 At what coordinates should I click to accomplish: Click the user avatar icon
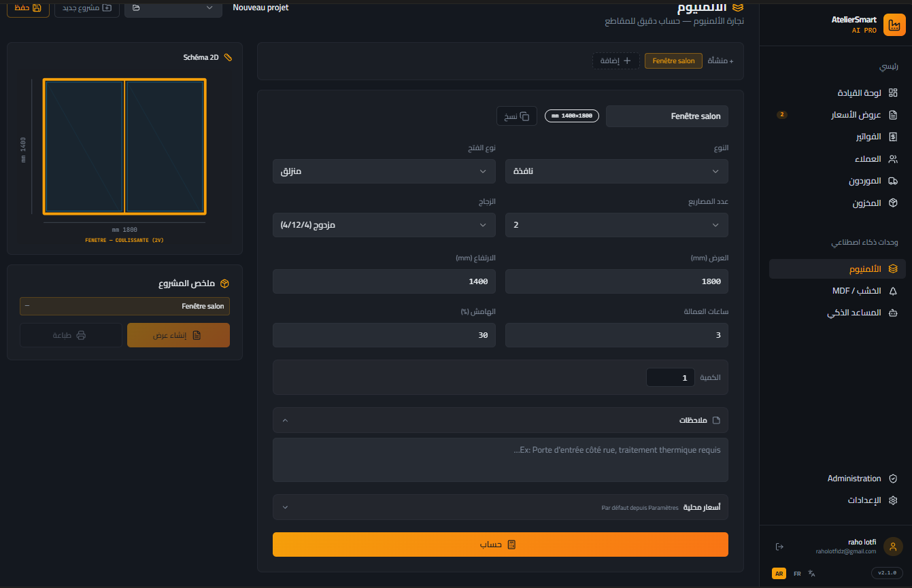[893, 547]
